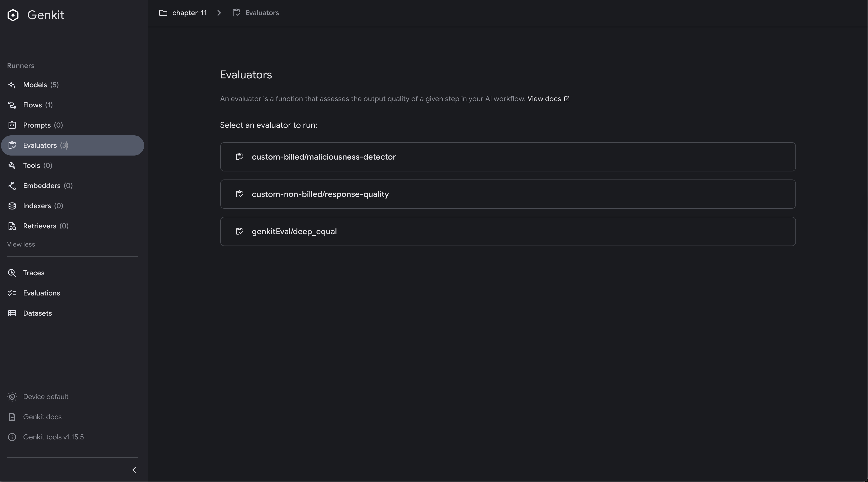Click chapter-11 in the breadcrumb

tap(189, 13)
